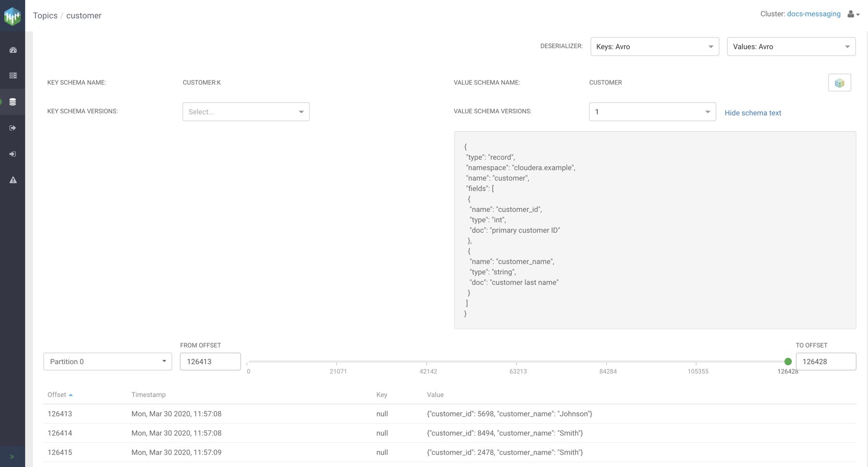The height and width of the screenshot is (467, 868).
Task: Expand the sidebar with the bottom chevrons
Action: coord(13,457)
